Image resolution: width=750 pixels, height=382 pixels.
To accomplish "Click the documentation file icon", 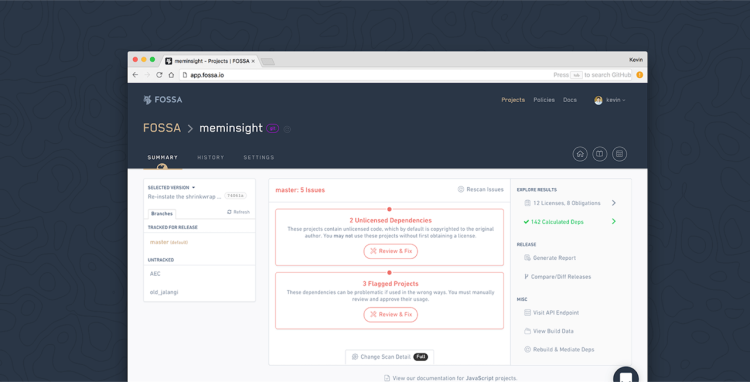I will point(387,378).
